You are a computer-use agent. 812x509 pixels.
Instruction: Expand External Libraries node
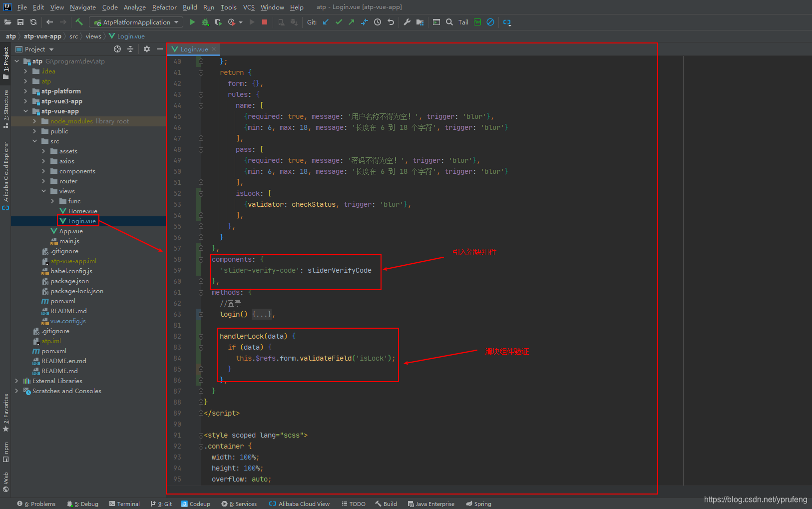pyautogui.click(x=16, y=381)
